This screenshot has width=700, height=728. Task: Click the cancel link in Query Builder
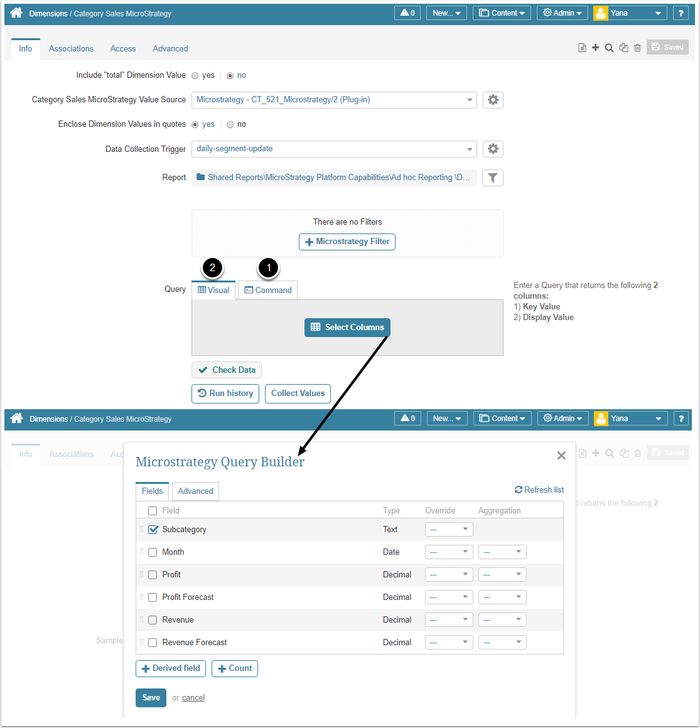pyautogui.click(x=193, y=698)
